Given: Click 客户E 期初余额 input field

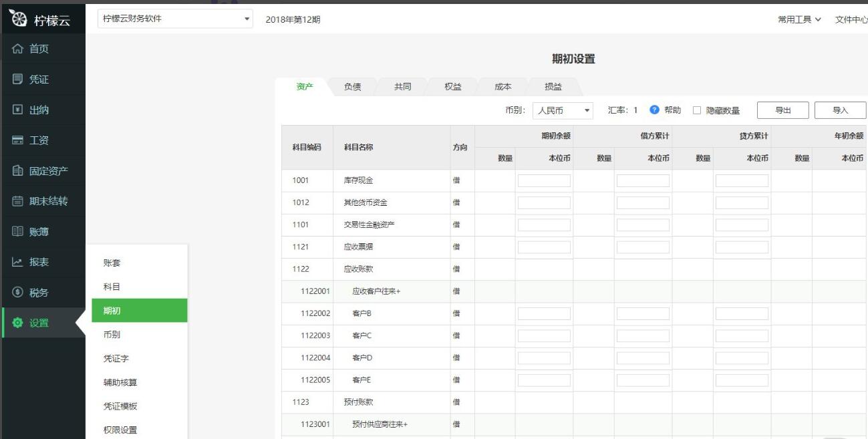Looking at the screenshot, I should (x=544, y=380).
